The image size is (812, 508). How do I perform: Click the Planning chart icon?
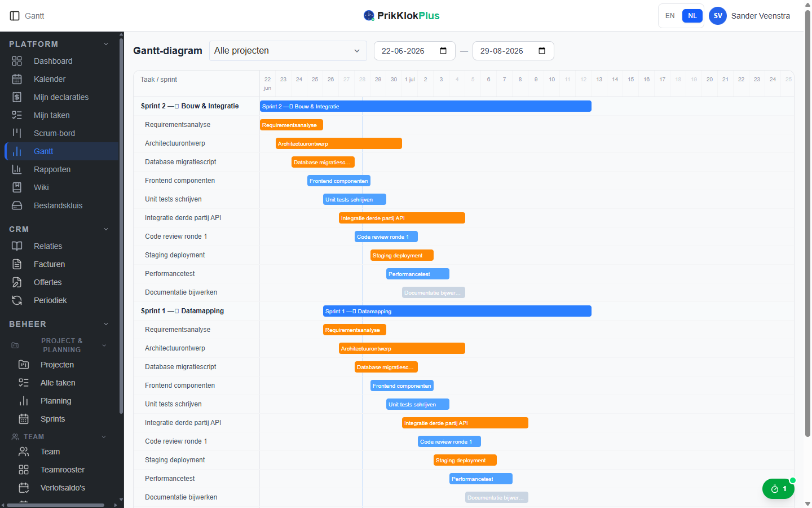(24, 401)
